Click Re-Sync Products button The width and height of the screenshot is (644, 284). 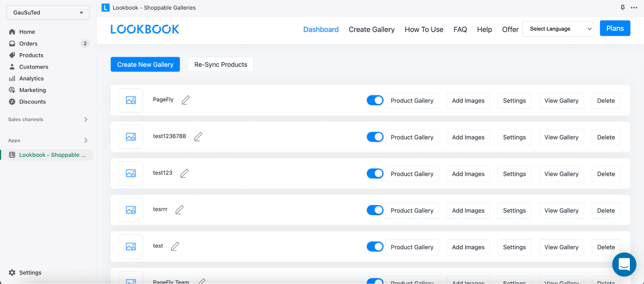221,65
